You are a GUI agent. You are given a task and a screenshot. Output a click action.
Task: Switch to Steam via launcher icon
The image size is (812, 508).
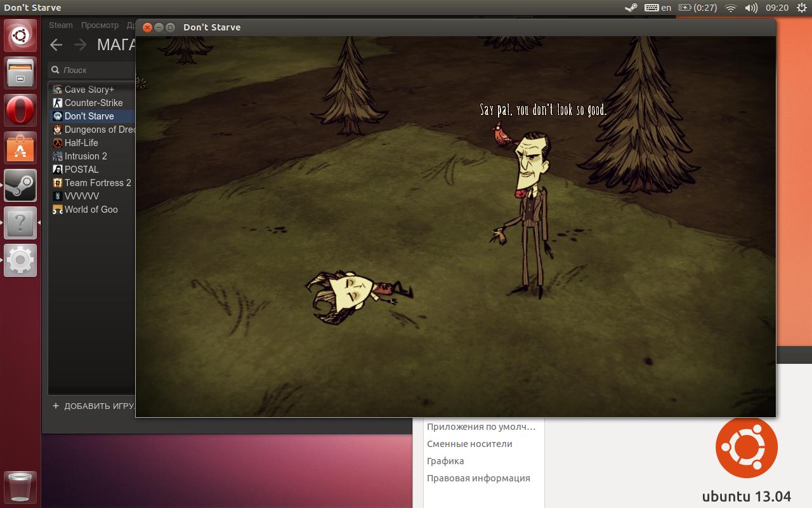coord(20,185)
